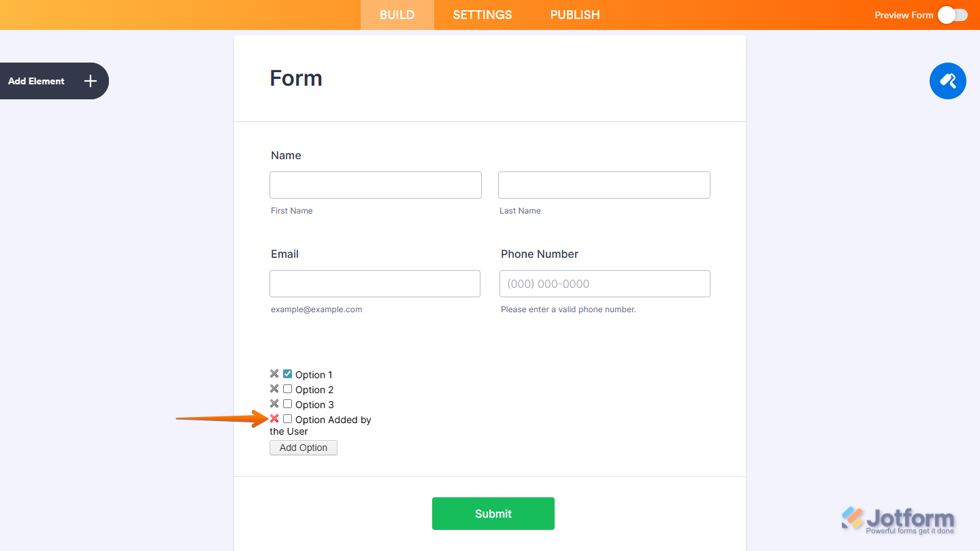Image resolution: width=980 pixels, height=551 pixels.
Task: Uncheck the Option 1 checkbox
Action: (x=287, y=373)
